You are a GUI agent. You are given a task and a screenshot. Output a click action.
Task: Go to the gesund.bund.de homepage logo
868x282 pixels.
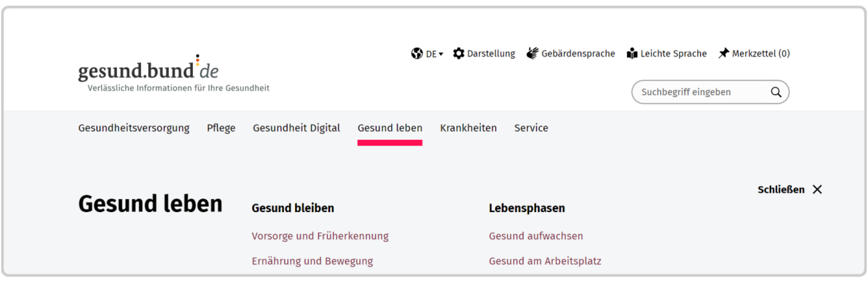pos(148,71)
